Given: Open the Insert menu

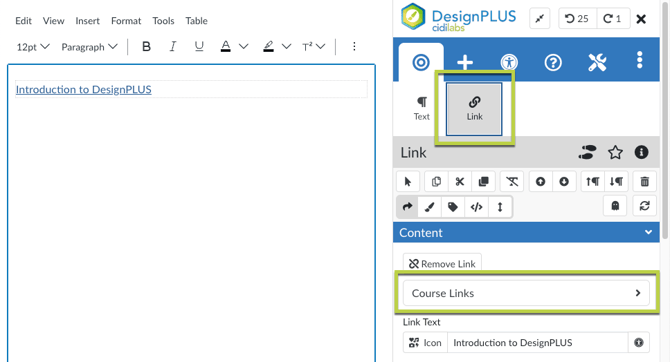Looking at the screenshot, I should [x=88, y=21].
